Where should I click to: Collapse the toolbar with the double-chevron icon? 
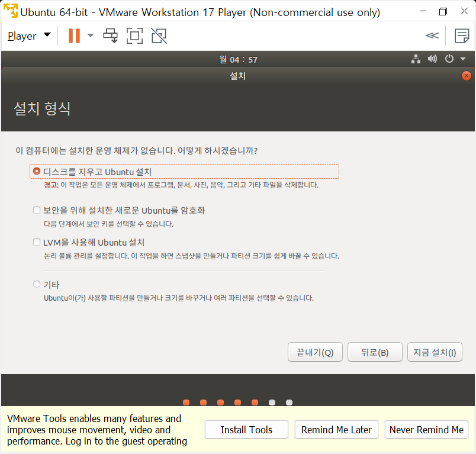pyautogui.click(x=432, y=36)
